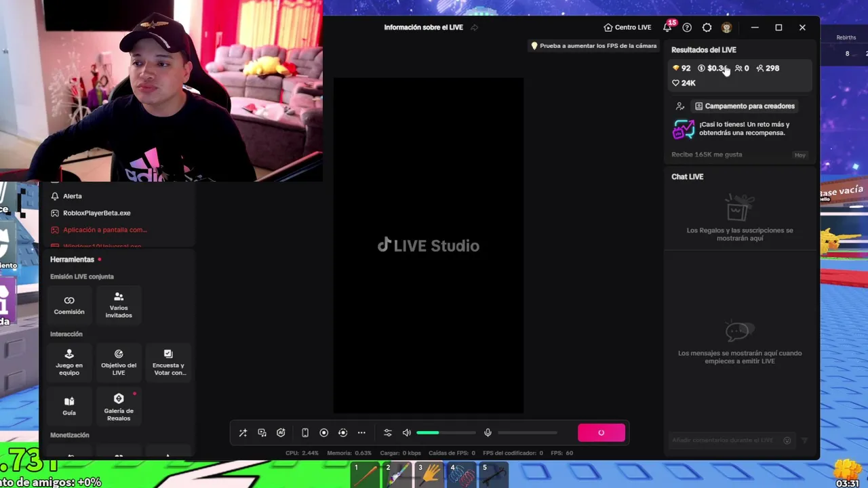Click the $0.3 earnings value
Screen dimensions: 868x488
[712, 68]
